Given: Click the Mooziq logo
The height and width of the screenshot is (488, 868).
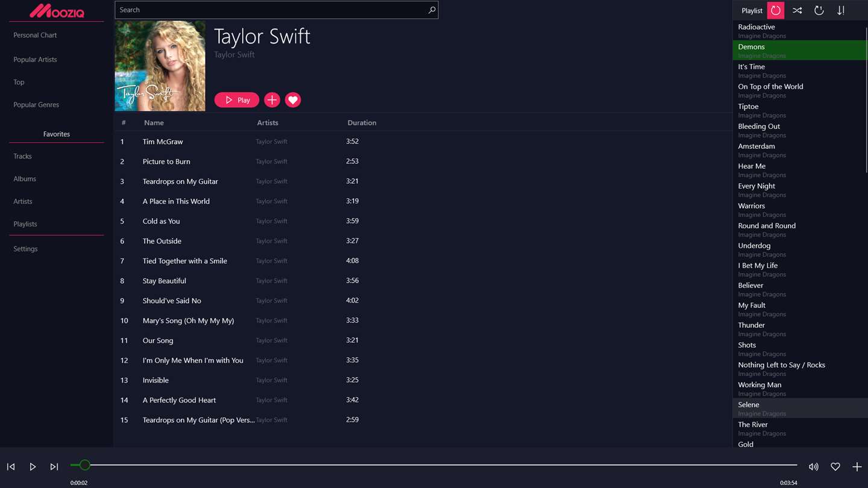Looking at the screenshot, I should [x=57, y=11].
